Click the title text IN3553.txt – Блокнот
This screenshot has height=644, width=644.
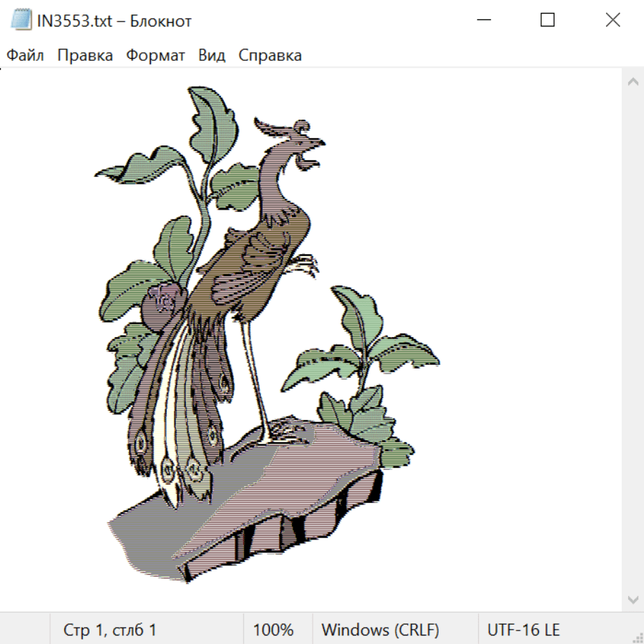[114, 21]
